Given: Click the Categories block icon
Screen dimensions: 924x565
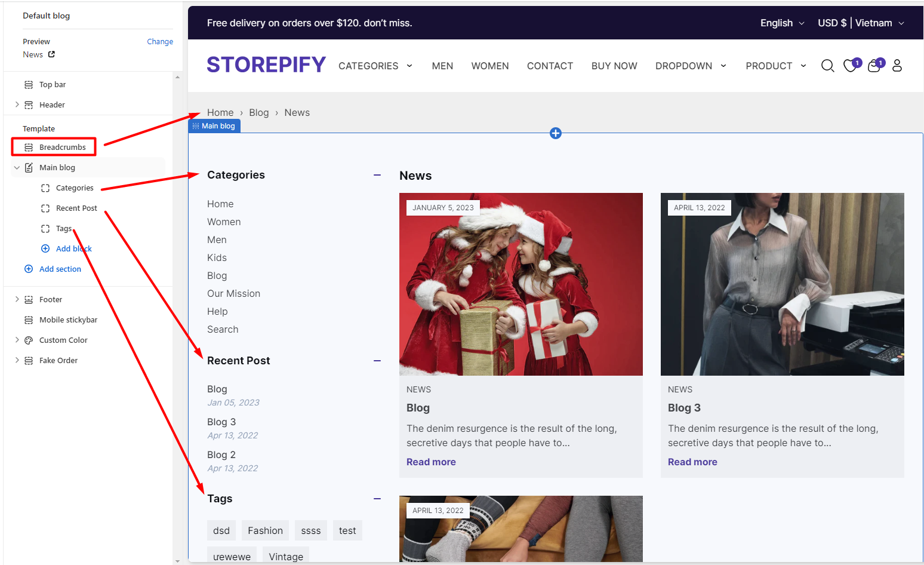Looking at the screenshot, I should tap(45, 188).
